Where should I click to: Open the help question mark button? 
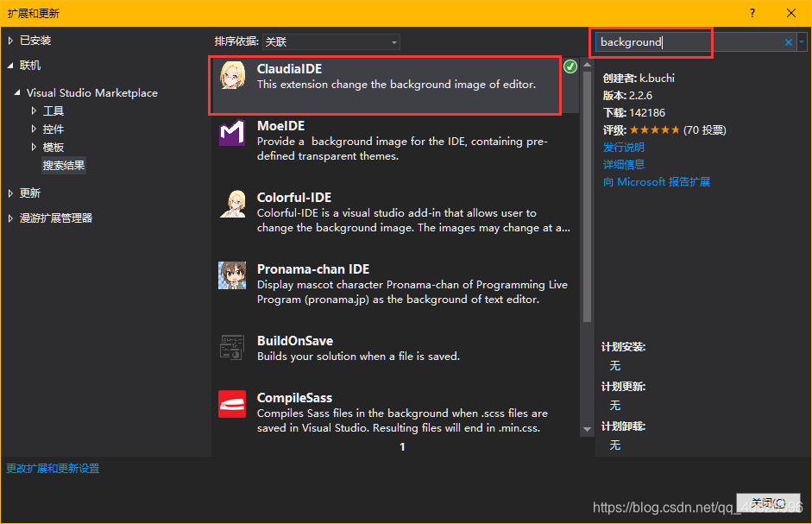click(752, 13)
